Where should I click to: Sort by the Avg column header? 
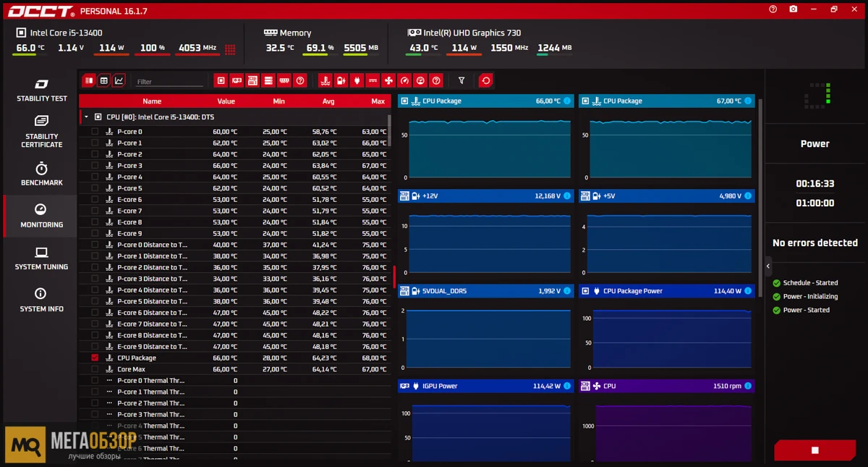tap(328, 101)
